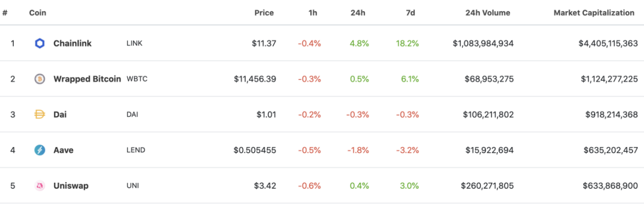The width and height of the screenshot is (644, 207).
Task: Click the Aave coin icon
Action: click(39, 151)
